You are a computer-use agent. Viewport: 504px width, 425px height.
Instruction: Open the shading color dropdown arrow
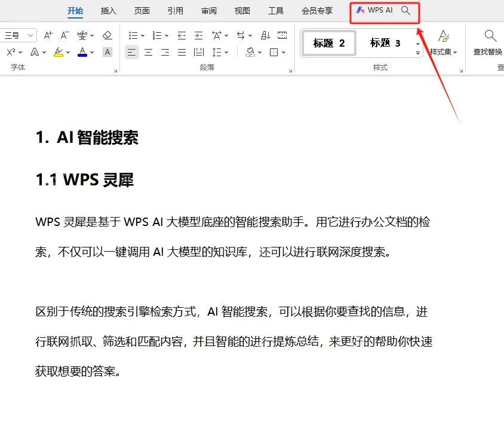(260, 52)
